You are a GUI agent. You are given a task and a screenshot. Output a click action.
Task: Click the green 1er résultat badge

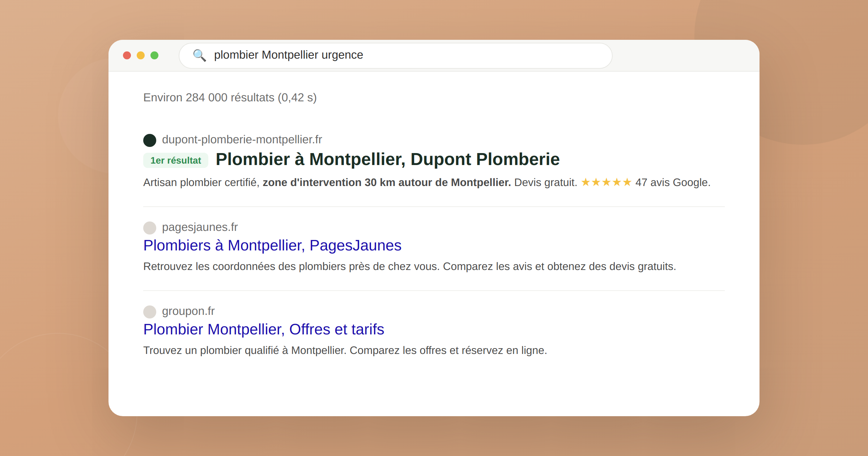176,160
